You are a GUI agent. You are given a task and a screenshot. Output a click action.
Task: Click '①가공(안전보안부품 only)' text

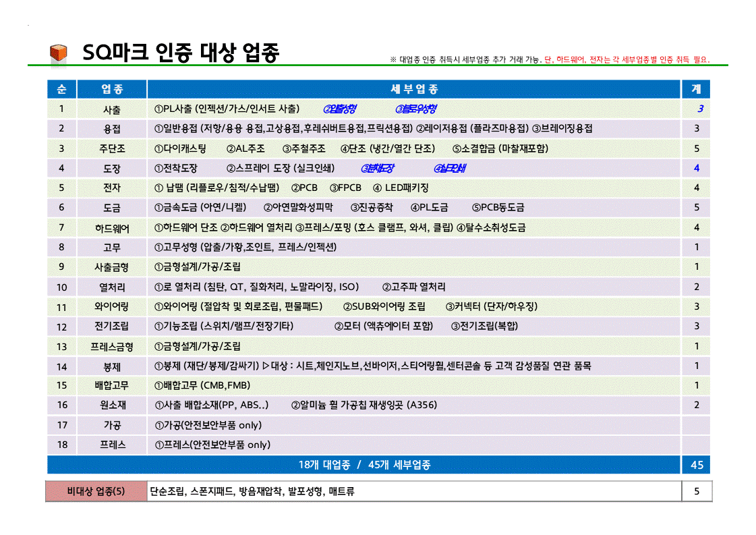tap(208, 426)
